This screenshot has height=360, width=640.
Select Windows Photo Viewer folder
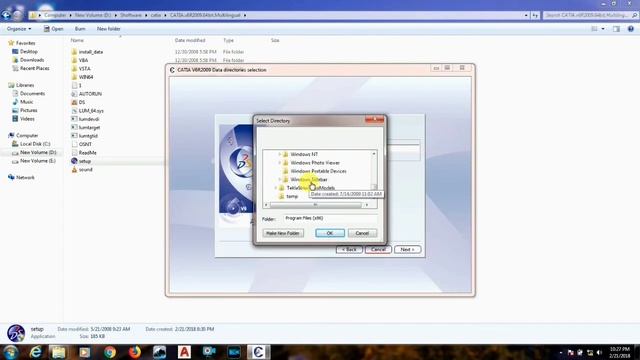click(315, 163)
